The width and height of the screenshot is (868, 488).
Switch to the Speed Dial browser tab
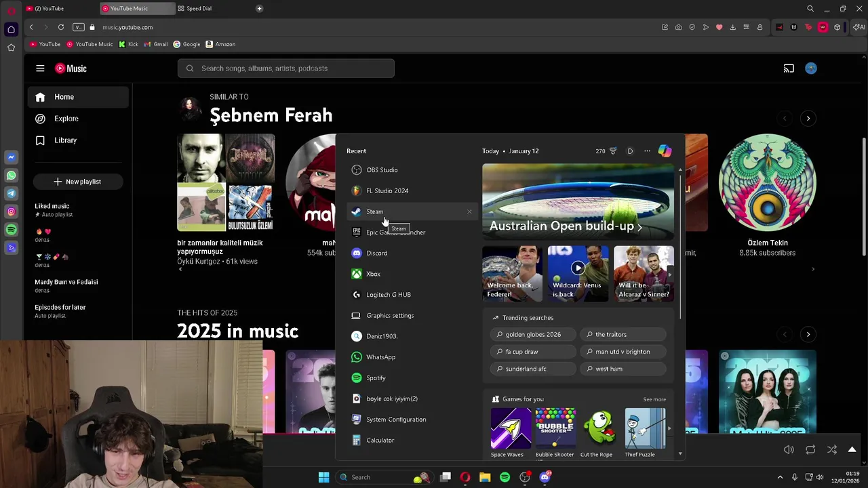click(212, 8)
